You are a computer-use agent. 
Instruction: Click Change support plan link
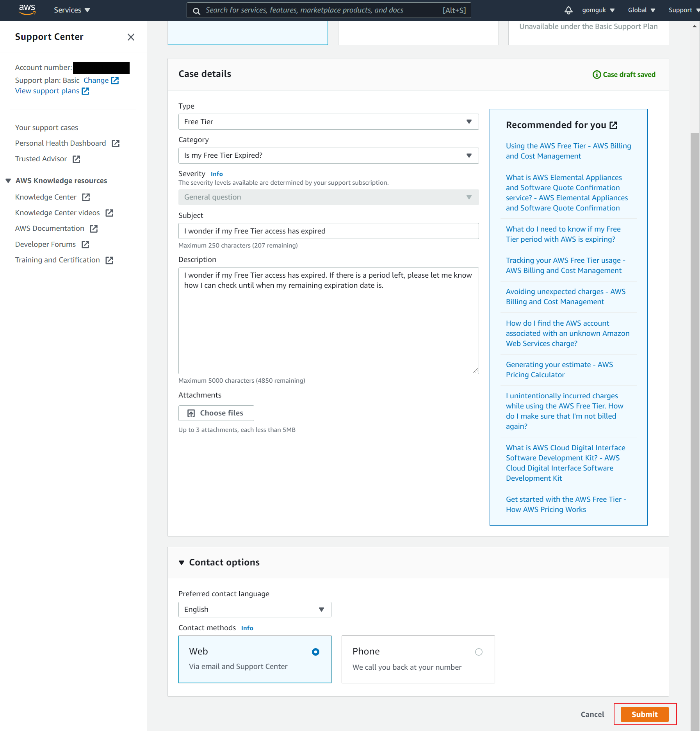96,80
